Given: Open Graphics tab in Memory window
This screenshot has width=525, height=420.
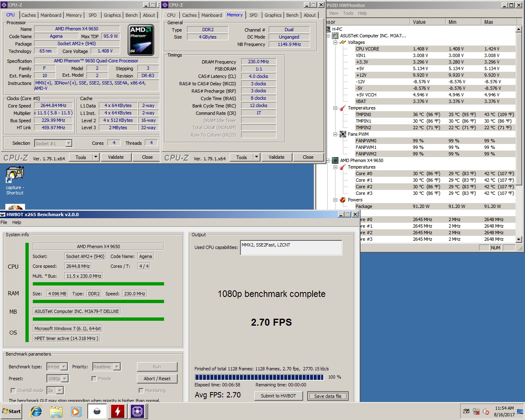Looking at the screenshot, I should [x=273, y=15].
